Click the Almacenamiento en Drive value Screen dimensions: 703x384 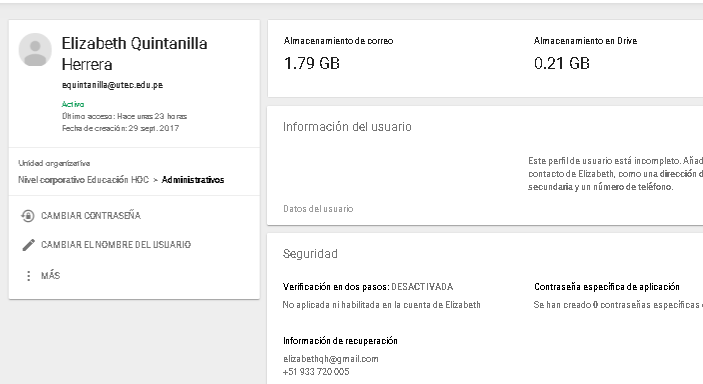click(x=561, y=63)
